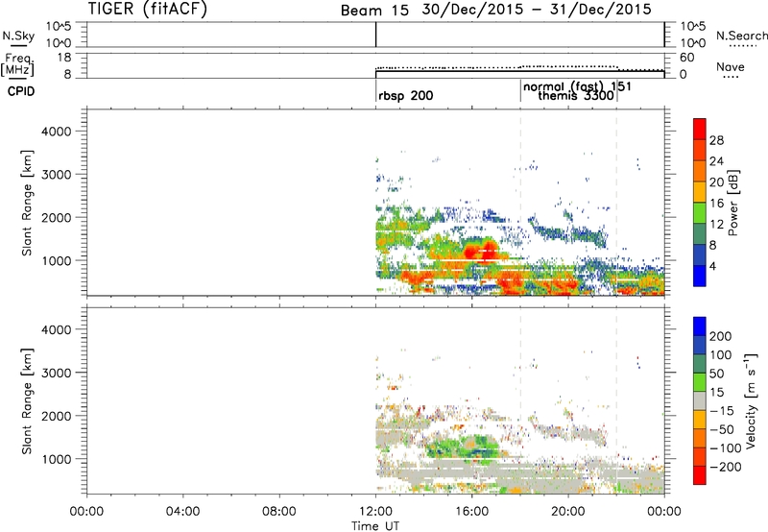The image size is (768, 532).
Task: Click the CPID row label
Action: coord(21,91)
